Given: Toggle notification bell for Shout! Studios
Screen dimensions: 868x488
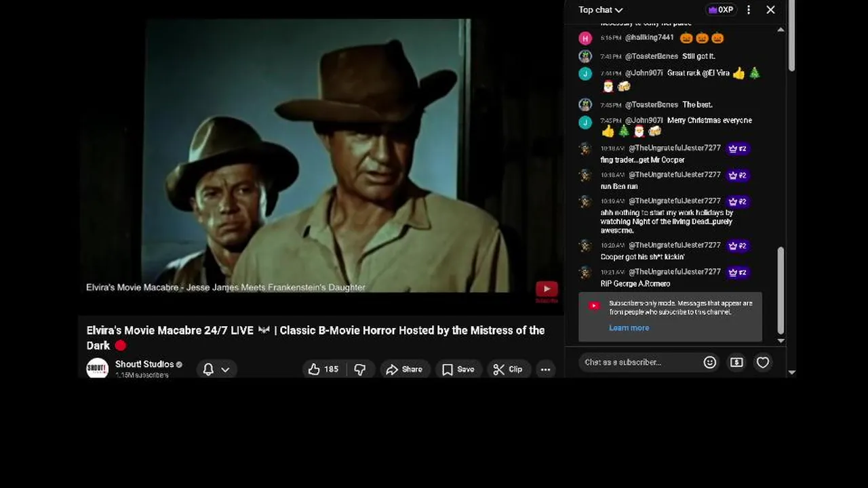Looking at the screenshot, I should click(x=208, y=369).
